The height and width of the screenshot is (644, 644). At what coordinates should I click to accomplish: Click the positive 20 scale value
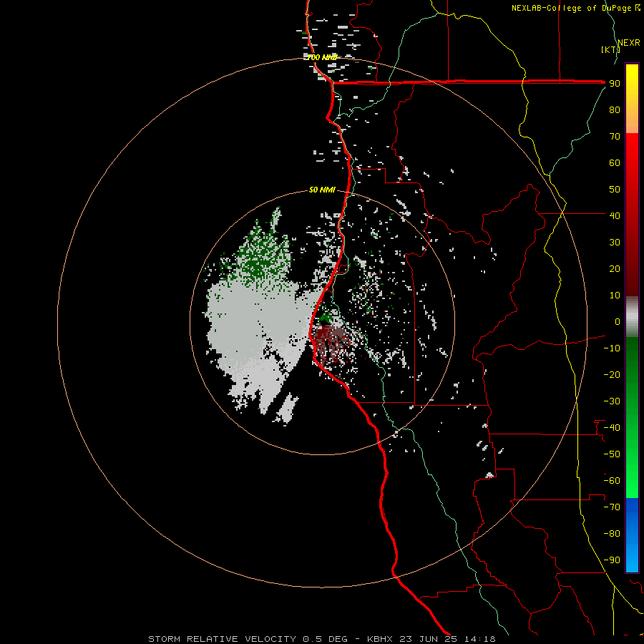[615, 268]
